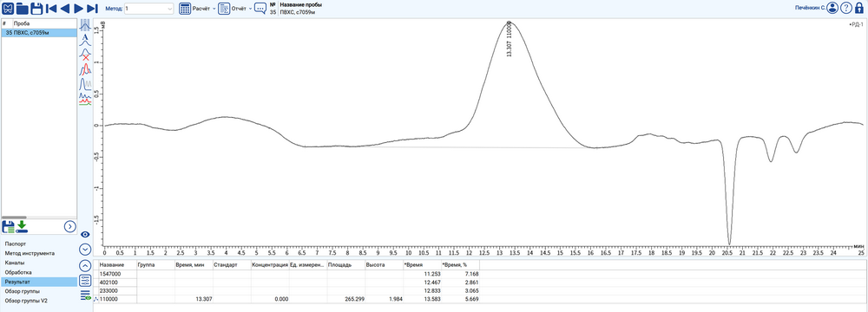Toggle the eye visibility icon beside chart
Screen dimensions: 868x312
[85, 235]
